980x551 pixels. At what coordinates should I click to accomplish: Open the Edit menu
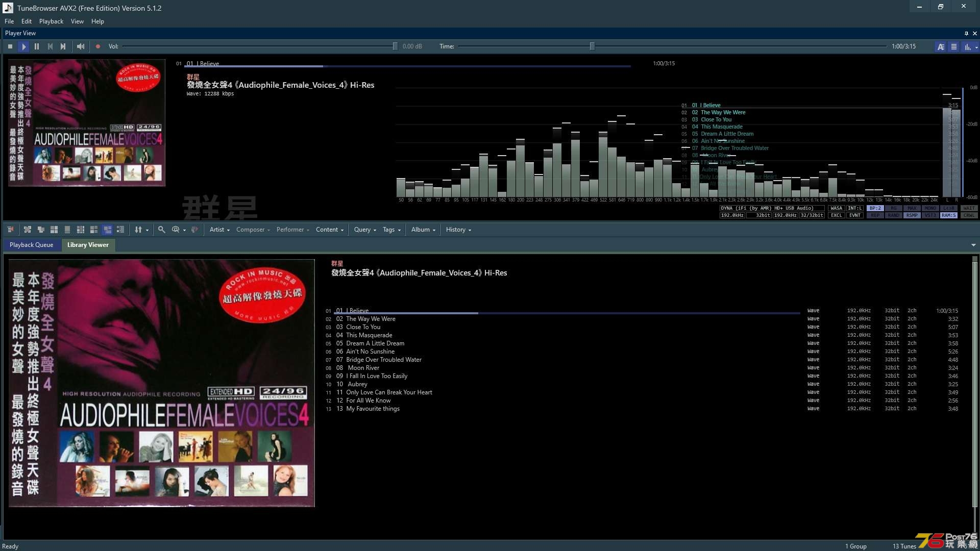[27, 21]
